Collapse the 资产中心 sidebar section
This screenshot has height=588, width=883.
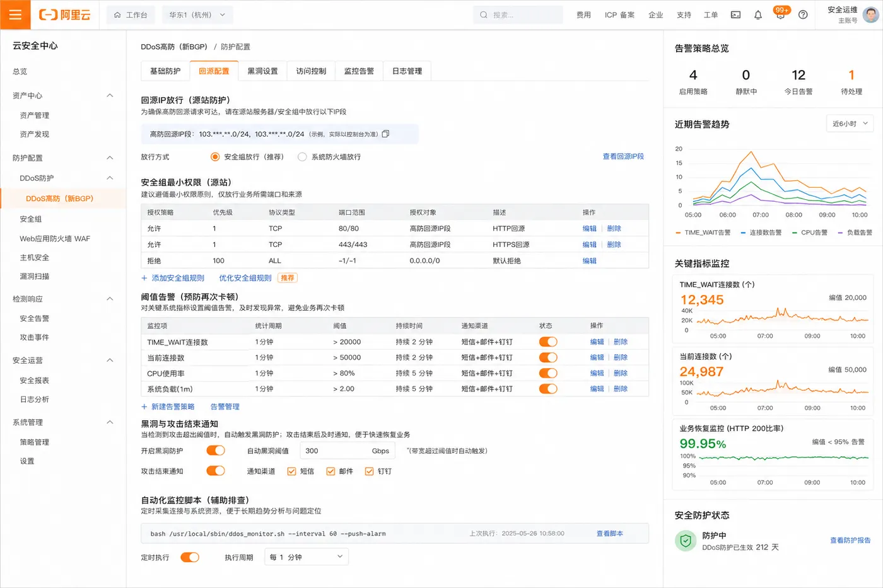pyautogui.click(x=110, y=95)
